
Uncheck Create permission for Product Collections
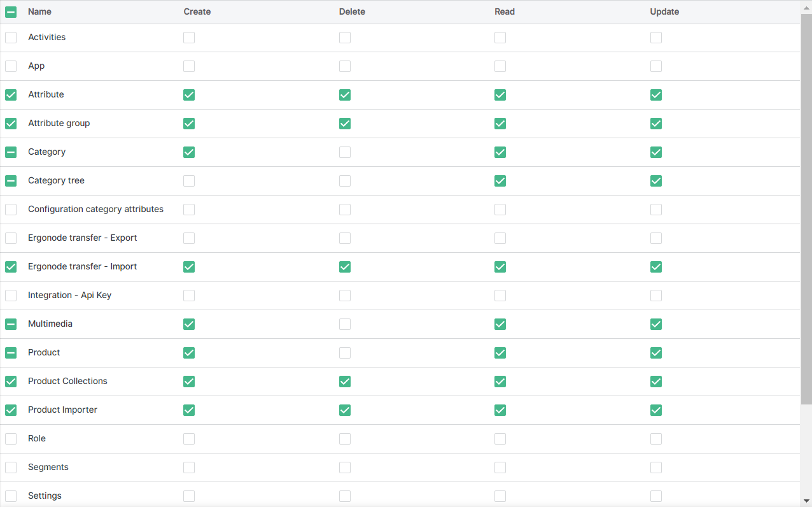189,382
